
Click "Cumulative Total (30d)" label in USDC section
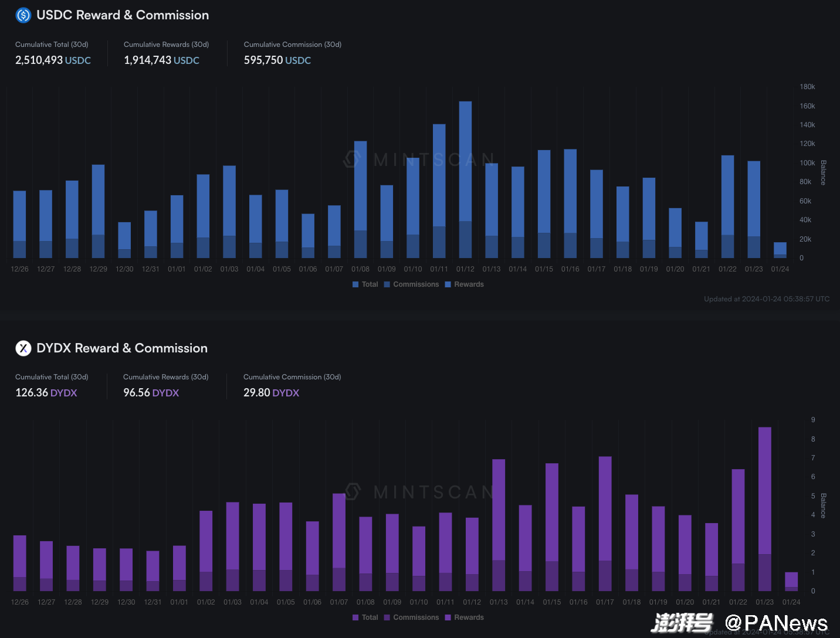tap(52, 45)
